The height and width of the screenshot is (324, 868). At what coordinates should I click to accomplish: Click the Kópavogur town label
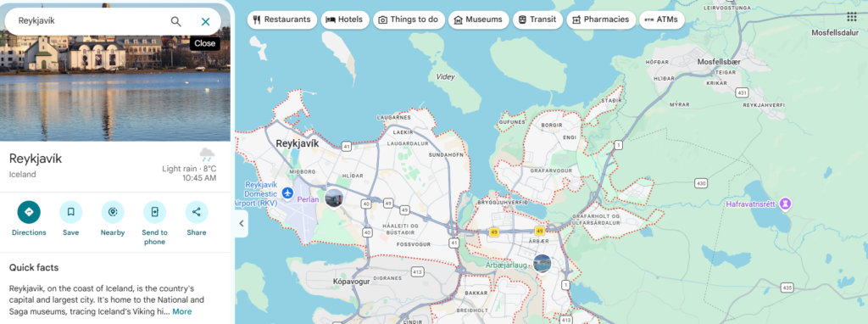351,282
